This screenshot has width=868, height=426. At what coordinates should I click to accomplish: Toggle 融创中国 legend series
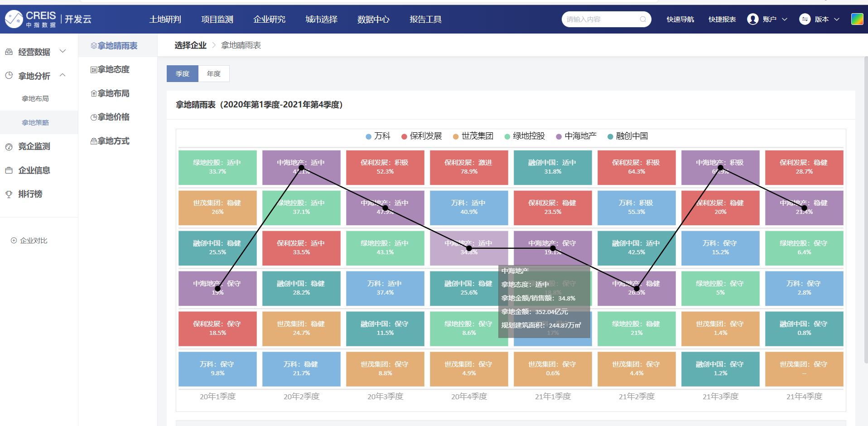(x=627, y=136)
